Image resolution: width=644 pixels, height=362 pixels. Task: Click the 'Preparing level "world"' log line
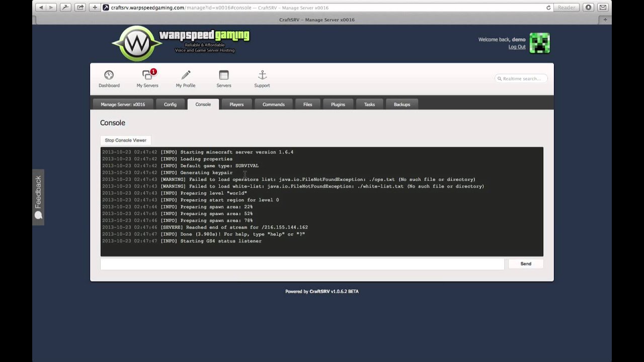174,193
